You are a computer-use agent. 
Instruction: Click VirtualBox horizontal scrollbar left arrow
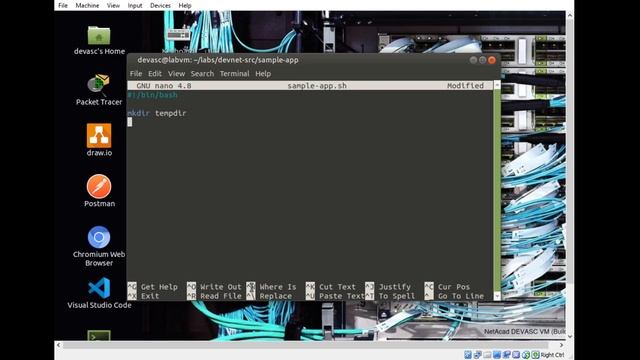tap(58, 345)
